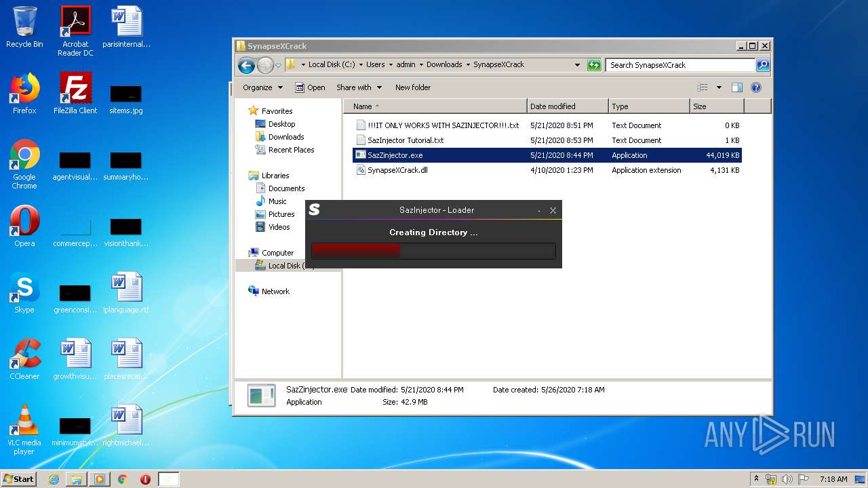This screenshot has width=868, height=488.
Task: Toggle the preview pane button
Action: point(737,87)
